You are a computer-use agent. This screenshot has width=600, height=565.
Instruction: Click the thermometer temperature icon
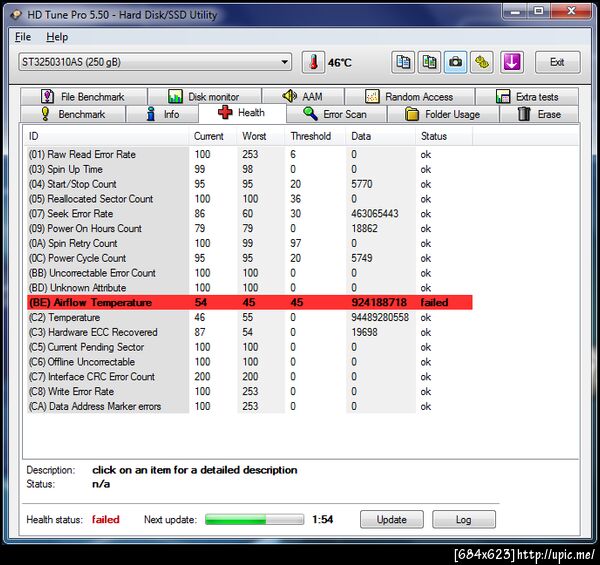coord(313,62)
